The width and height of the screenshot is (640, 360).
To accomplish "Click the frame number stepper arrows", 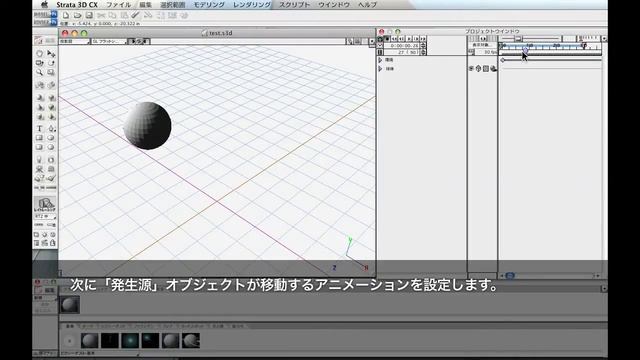I will (423, 52).
